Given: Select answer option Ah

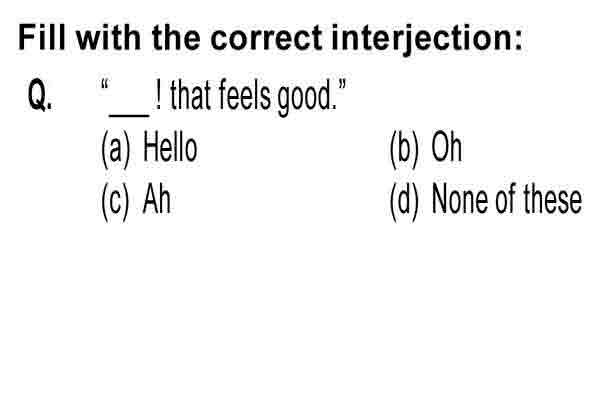Looking at the screenshot, I should pos(156,199).
